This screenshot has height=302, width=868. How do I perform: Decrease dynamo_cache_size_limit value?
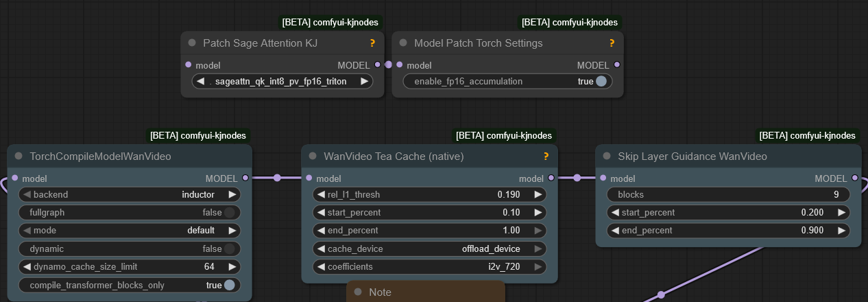[27, 267]
